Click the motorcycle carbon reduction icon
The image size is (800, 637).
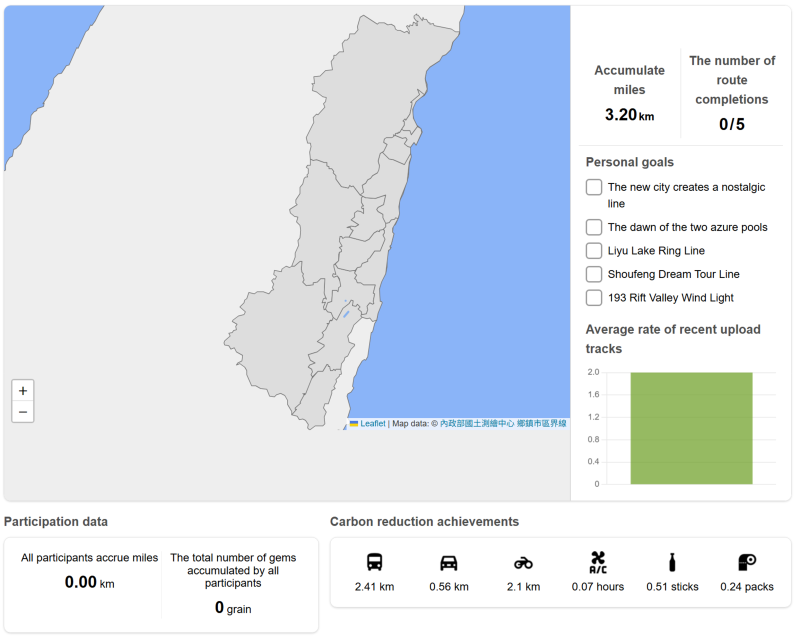click(x=524, y=562)
